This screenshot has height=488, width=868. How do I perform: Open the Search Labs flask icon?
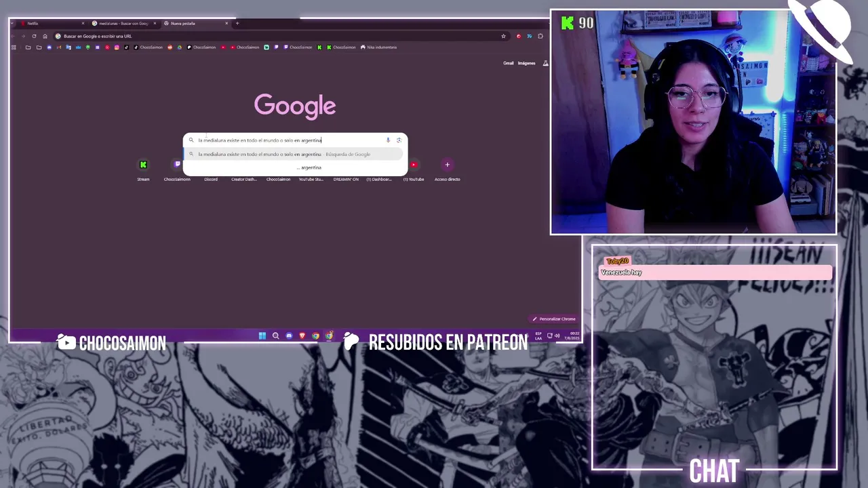tap(545, 63)
